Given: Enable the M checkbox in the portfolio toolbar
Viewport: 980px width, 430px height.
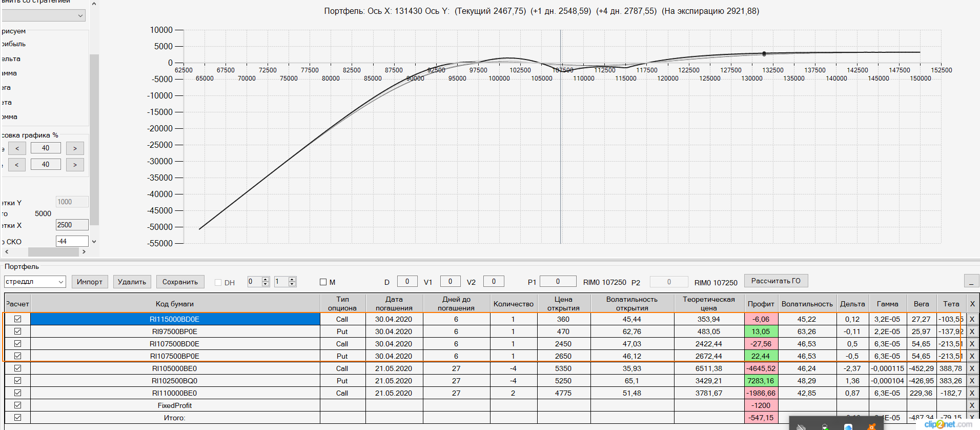Looking at the screenshot, I should point(323,282).
